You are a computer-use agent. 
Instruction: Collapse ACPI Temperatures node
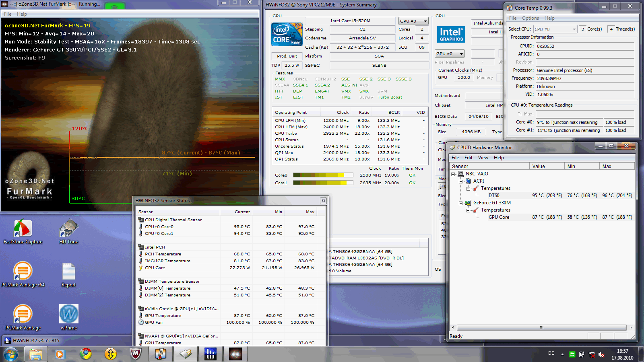tap(468, 189)
